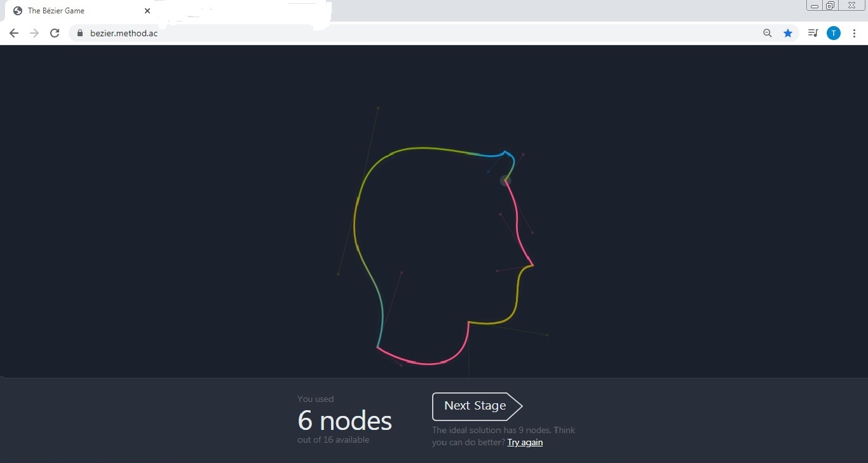Open the zoom magnifier icon in address bar
The height and width of the screenshot is (463, 868).
coord(768,33)
